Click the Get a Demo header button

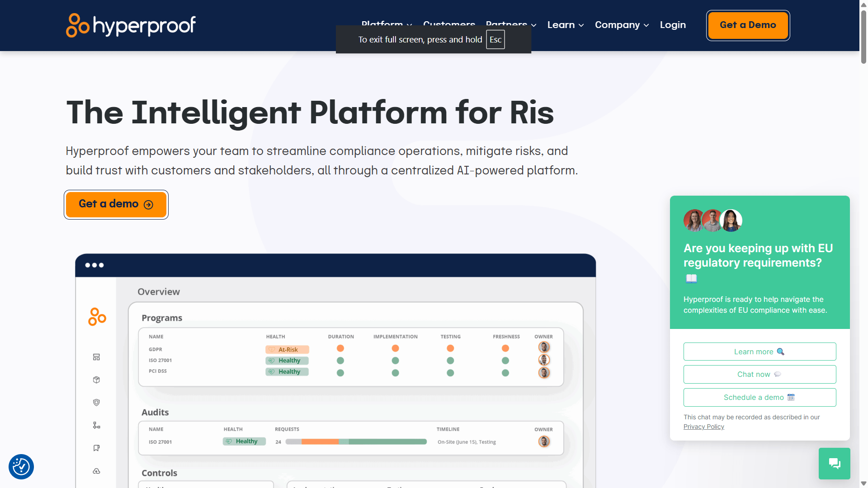pyautogui.click(x=748, y=25)
